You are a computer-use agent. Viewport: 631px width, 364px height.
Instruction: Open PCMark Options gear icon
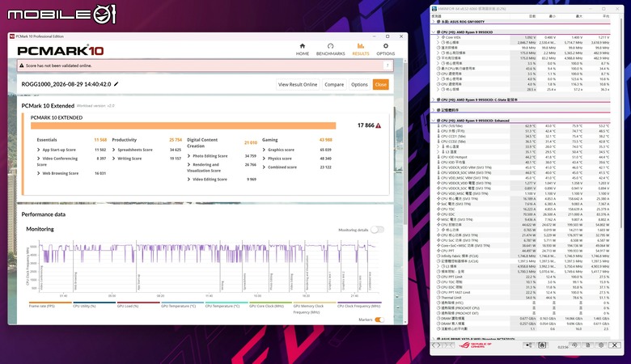click(386, 46)
